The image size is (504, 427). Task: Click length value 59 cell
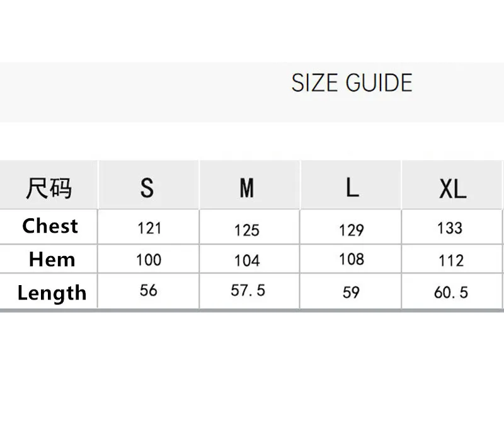point(351,293)
